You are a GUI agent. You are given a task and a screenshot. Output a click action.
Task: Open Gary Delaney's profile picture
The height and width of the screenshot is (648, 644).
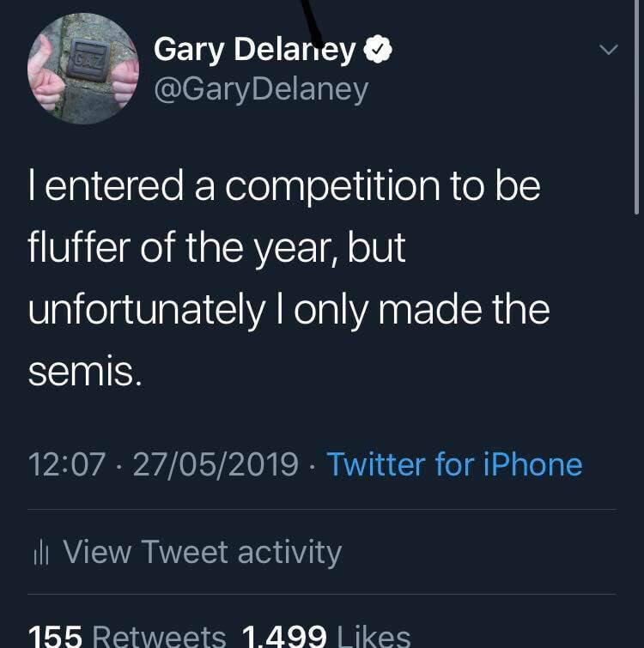click(x=83, y=70)
